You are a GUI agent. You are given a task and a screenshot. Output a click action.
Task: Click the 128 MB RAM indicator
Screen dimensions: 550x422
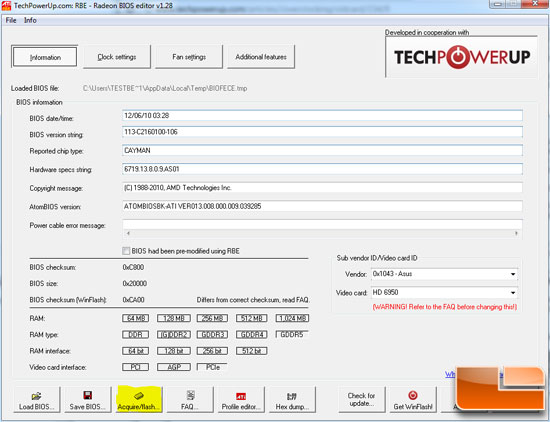174,318
